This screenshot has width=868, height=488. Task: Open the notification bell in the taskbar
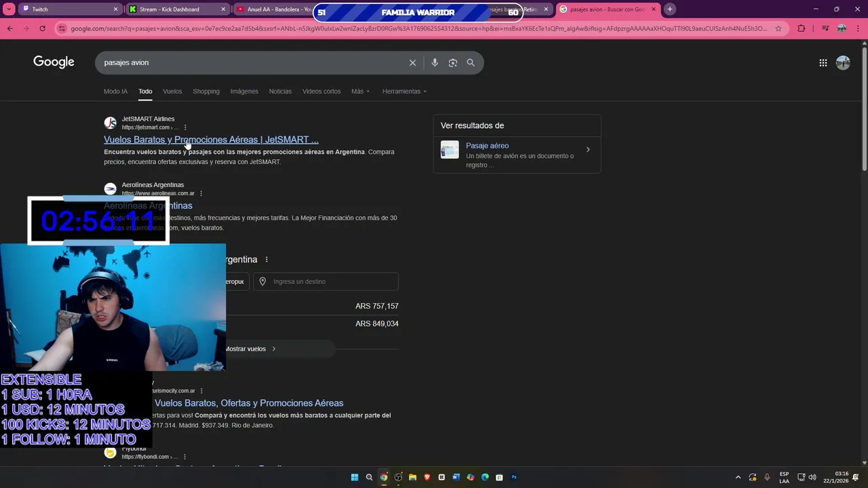tap(856, 477)
